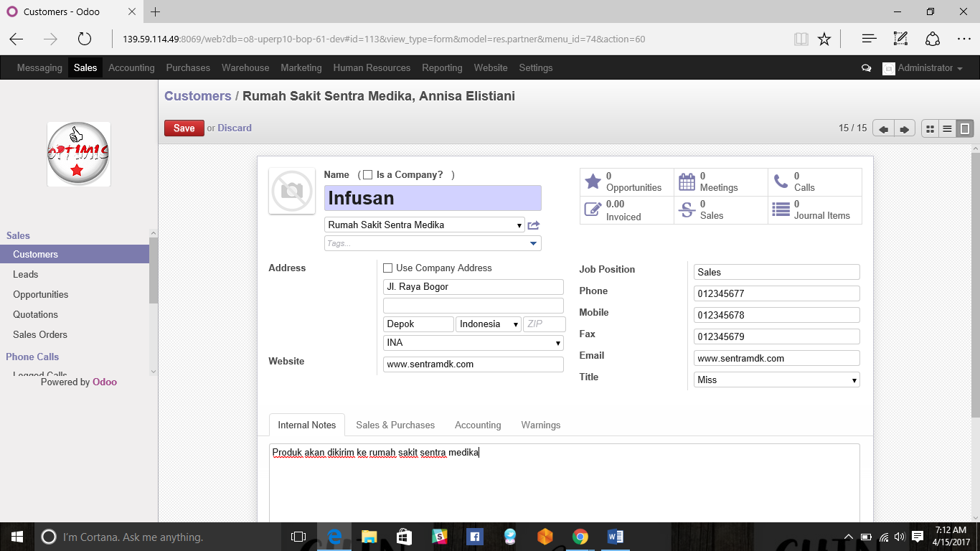
Task: Select the Internal Notes tab
Action: [307, 425]
